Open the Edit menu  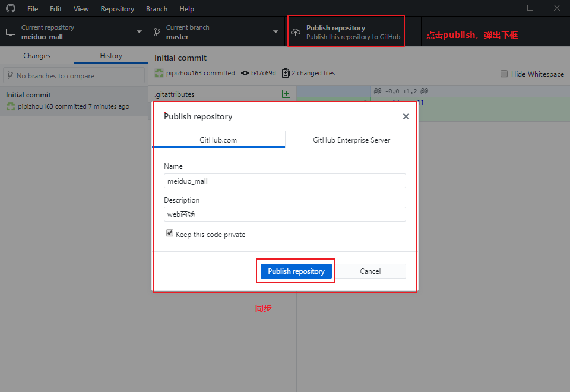tap(56, 9)
